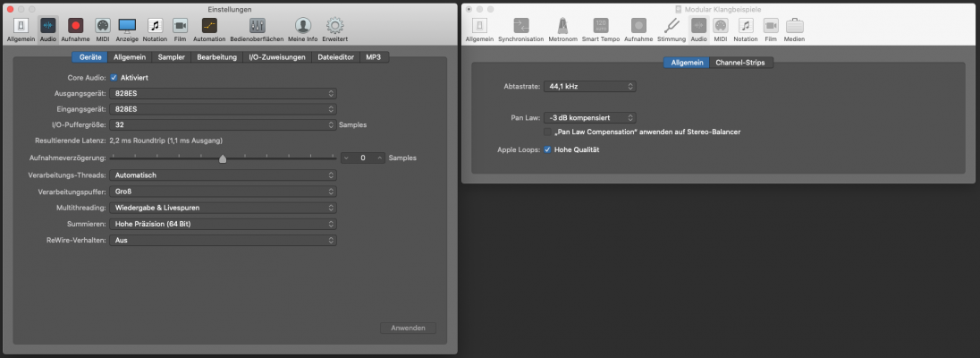Click the latency text '2,2 ms Roundtrip (1,1 ms Ausgang)'
This screenshot has width=980, height=358.
pyautogui.click(x=165, y=141)
